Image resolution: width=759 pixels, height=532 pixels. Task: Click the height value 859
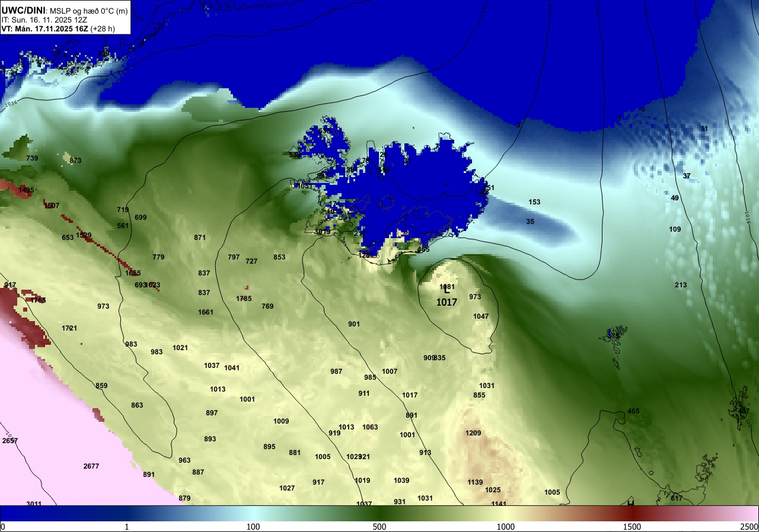coord(101,386)
